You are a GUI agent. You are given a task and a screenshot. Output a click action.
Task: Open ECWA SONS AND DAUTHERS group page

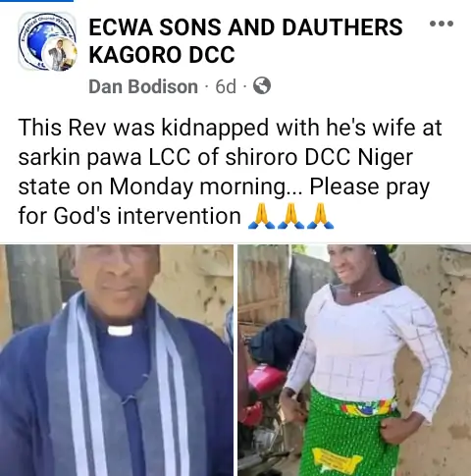click(245, 26)
